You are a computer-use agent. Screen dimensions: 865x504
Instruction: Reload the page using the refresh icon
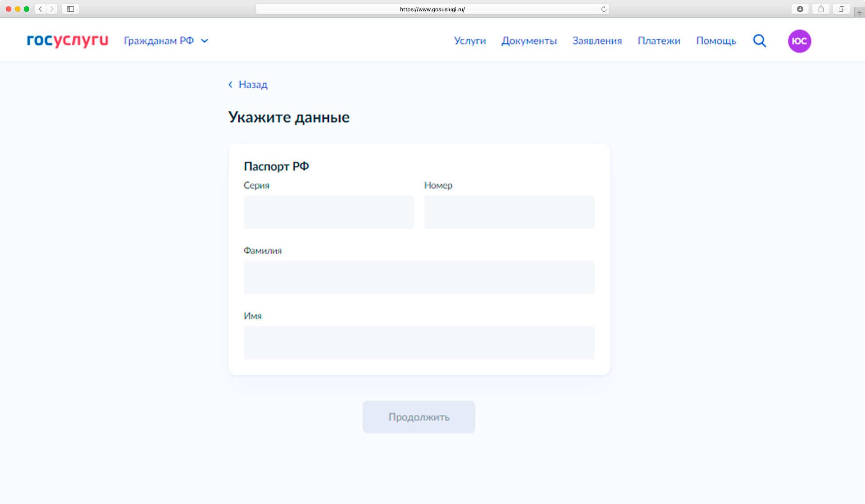(x=604, y=9)
